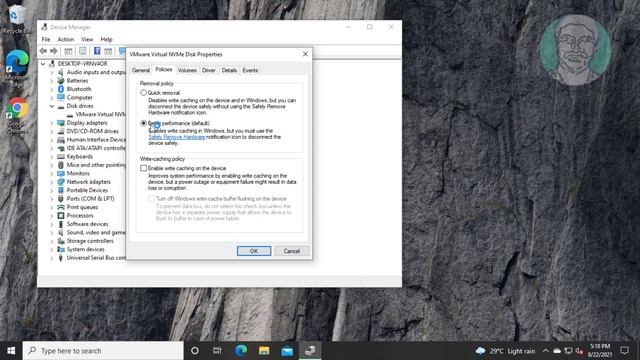
Task: Open Cortana circle icon on taskbar
Action: pos(195,350)
